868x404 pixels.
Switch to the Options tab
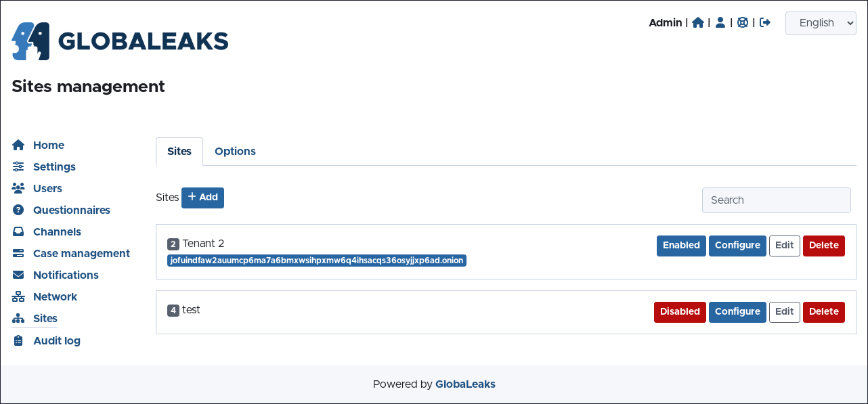point(235,152)
